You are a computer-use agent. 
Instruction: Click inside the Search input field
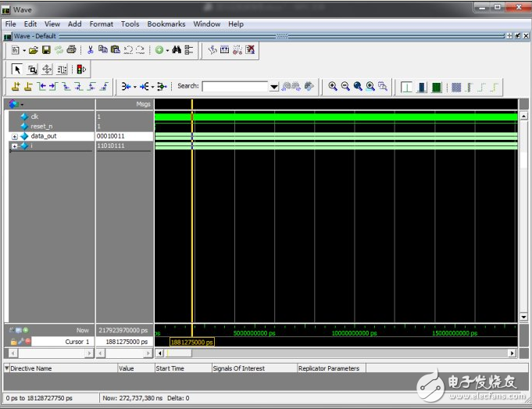pos(234,86)
